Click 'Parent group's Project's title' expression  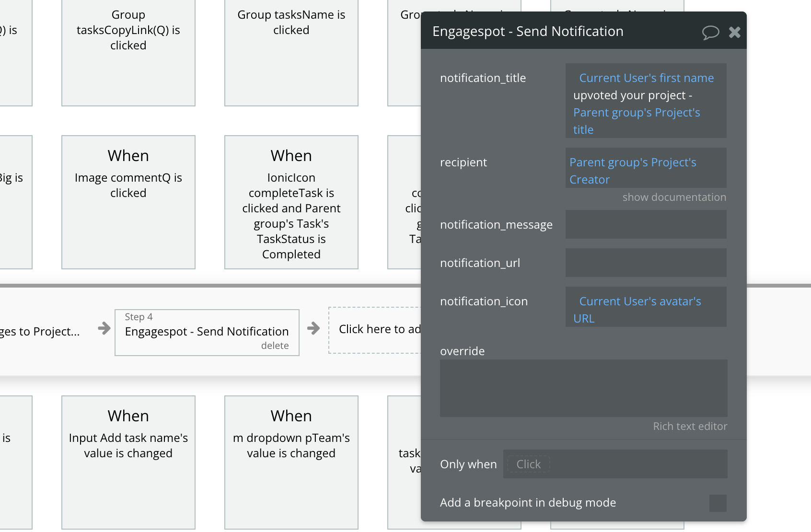[637, 121]
